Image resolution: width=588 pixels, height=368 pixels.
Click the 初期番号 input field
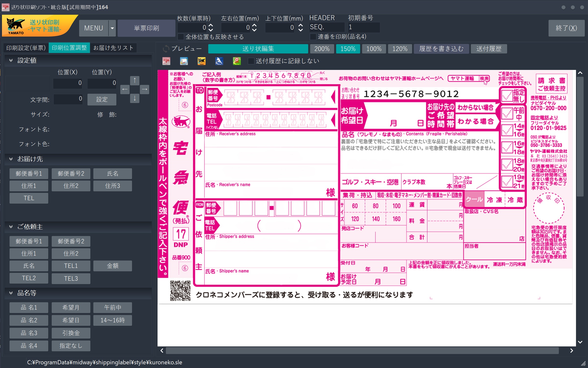click(364, 27)
